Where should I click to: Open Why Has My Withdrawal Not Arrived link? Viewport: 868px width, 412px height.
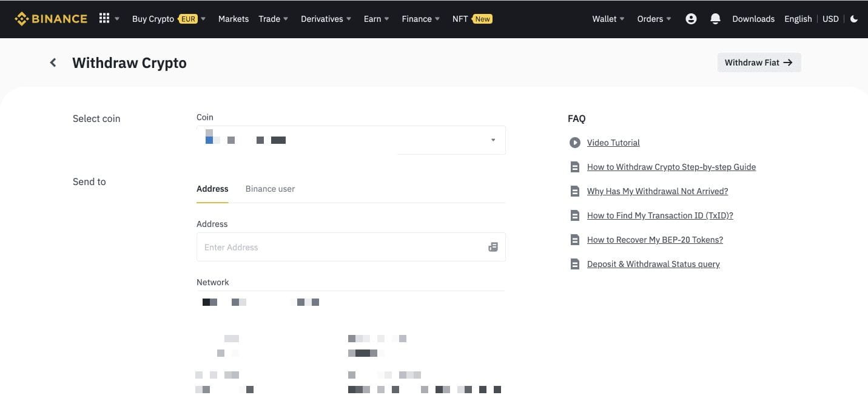click(657, 191)
